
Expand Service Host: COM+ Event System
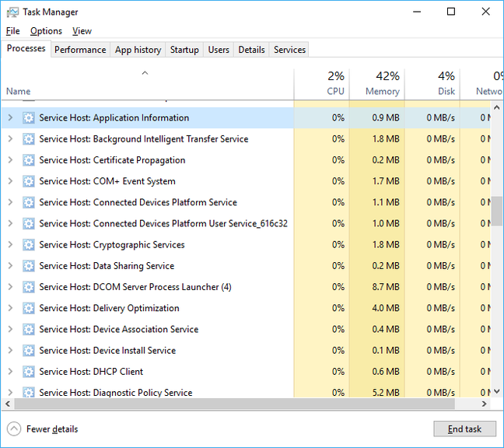(x=10, y=181)
